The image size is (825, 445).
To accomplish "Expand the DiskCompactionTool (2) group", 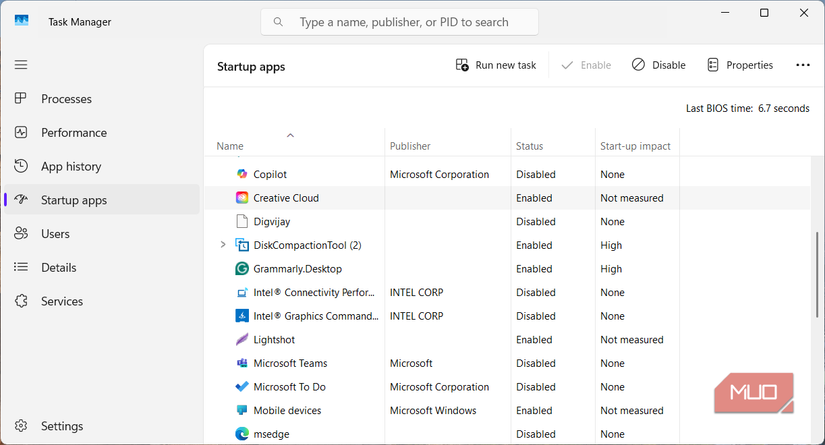I will click(x=223, y=245).
